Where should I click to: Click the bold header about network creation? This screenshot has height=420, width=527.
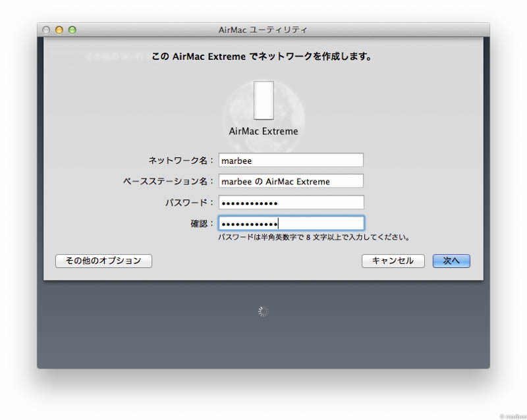(x=263, y=57)
